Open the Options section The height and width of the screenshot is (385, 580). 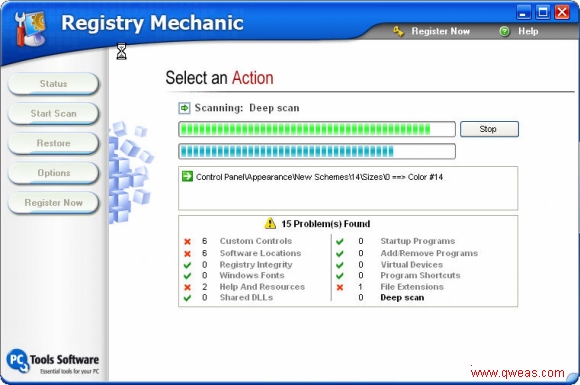[x=53, y=173]
